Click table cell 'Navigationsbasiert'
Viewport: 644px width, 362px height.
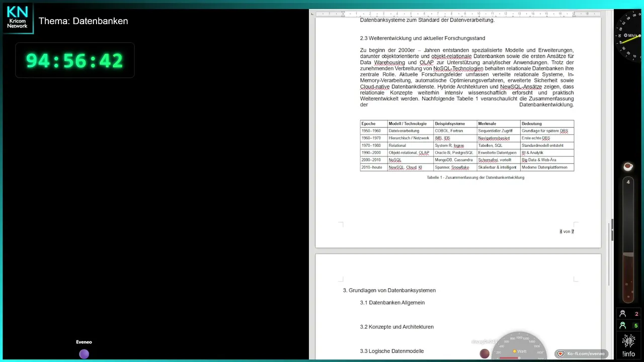tap(499, 138)
